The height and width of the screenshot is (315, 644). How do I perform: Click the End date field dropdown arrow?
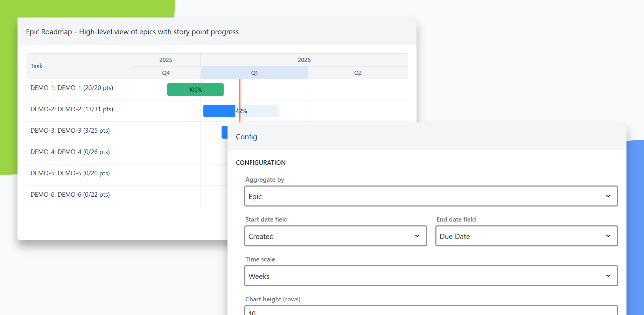point(608,236)
